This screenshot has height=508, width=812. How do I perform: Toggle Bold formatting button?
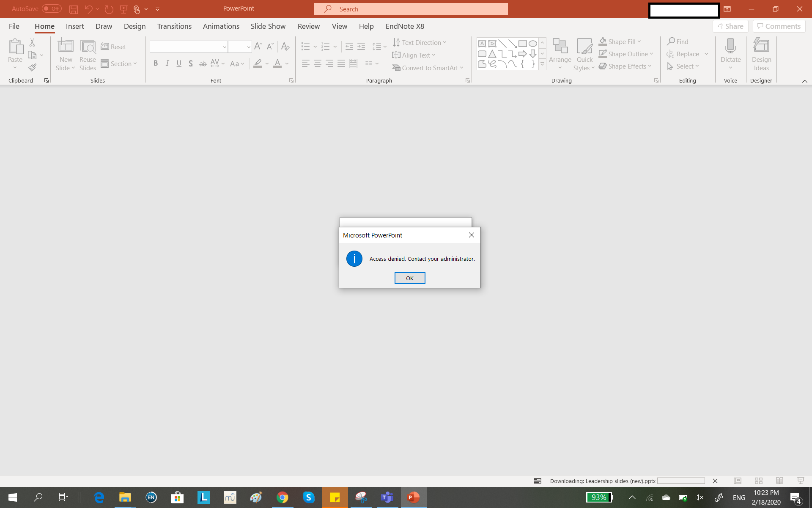coord(156,63)
